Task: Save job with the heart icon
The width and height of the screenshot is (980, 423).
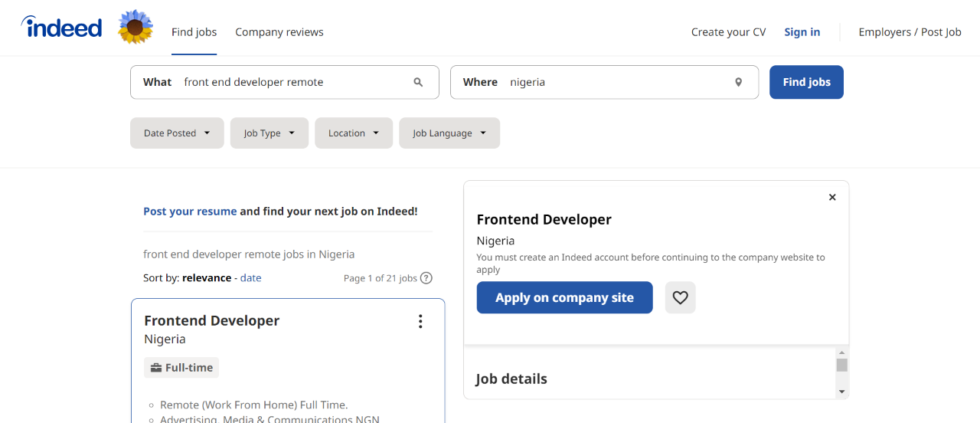Action: pyautogui.click(x=680, y=297)
